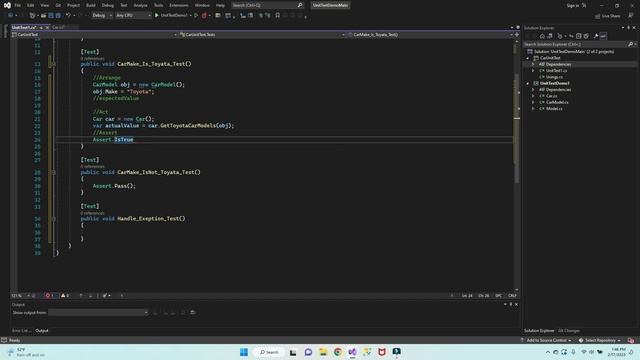Open Chrome from Windows taskbar
The image size is (640, 360).
pos(338,352)
